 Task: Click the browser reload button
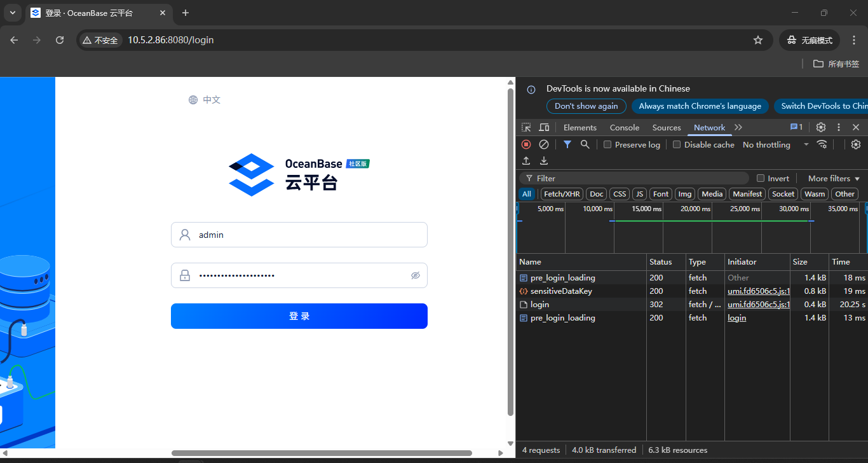(60, 40)
